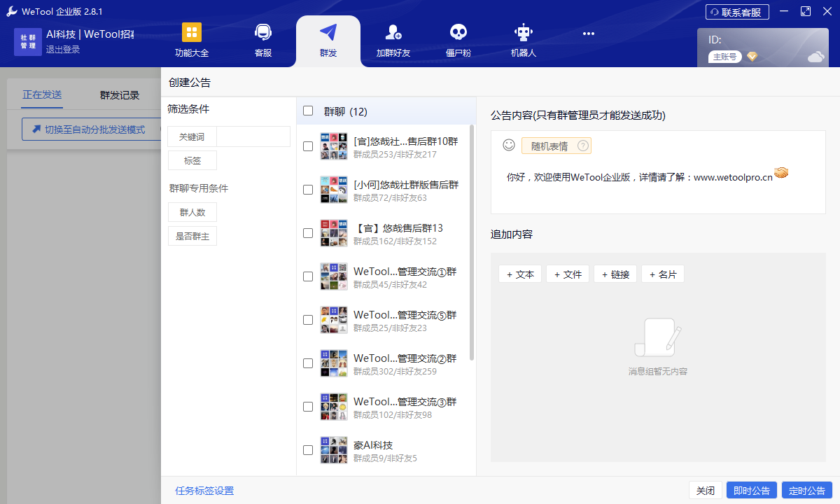Click the 联系客服 button
Image resolution: width=840 pixels, height=504 pixels.
[x=737, y=12]
